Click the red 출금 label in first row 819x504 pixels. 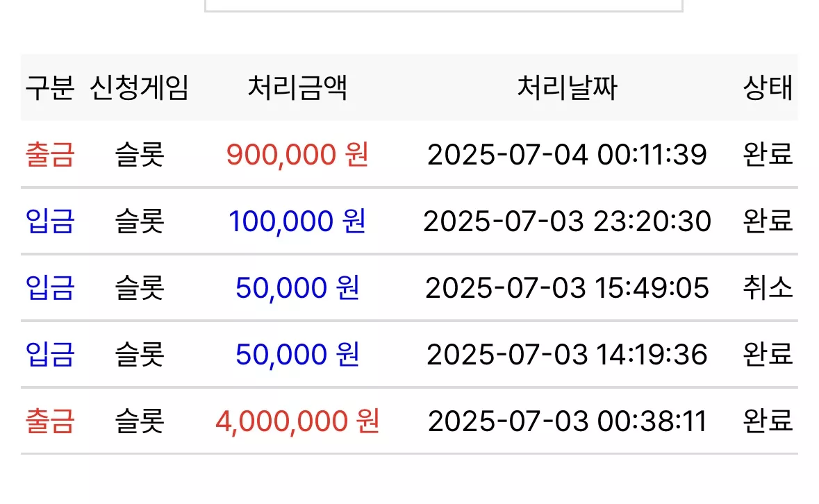pyautogui.click(x=50, y=154)
